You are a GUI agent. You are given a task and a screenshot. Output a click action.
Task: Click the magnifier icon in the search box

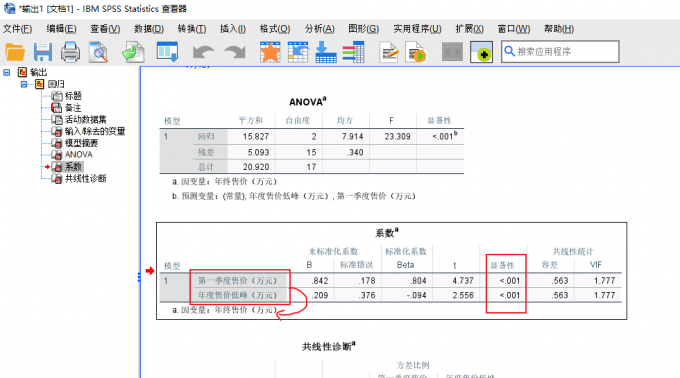coord(510,52)
